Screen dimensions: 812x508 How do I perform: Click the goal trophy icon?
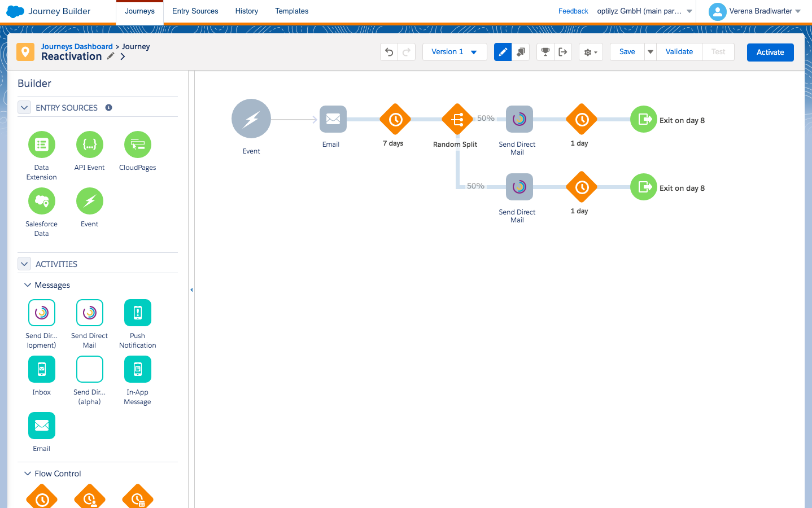click(545, 52)
